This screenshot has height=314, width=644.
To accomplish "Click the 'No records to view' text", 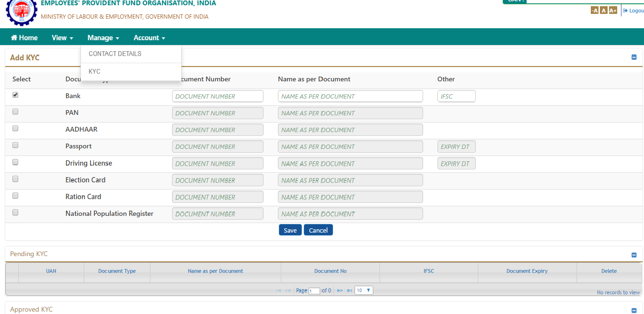I will 618,292.
